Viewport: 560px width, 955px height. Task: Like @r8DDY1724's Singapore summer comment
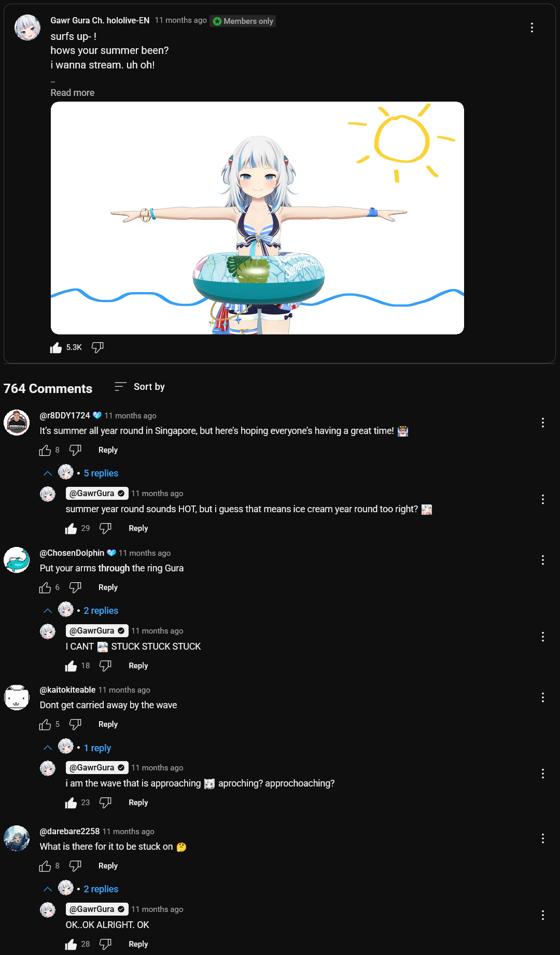coord(45,450)
